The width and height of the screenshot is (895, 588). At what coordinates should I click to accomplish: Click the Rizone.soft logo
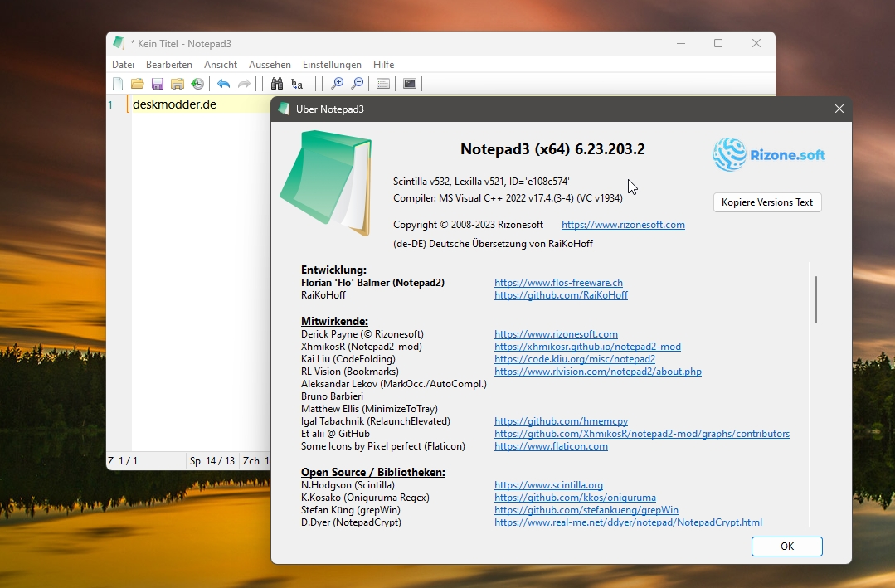tap(768, 155)
